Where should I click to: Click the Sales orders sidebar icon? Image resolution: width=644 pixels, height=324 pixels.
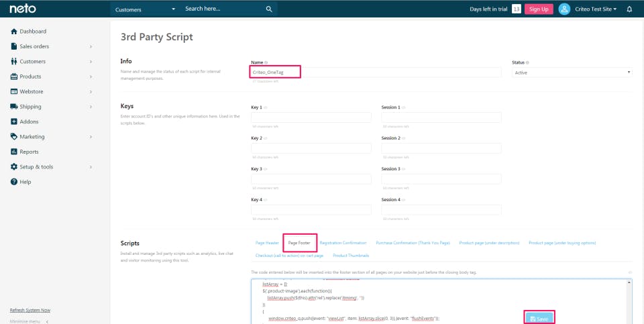click(x=14, y=46)
